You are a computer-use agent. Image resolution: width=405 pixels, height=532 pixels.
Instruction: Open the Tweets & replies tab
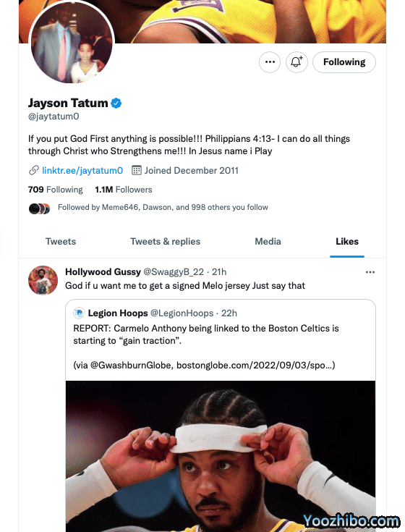(166, 242)
